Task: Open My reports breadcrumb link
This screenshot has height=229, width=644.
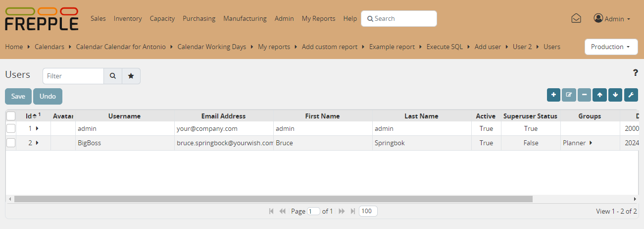Action: 274,47
